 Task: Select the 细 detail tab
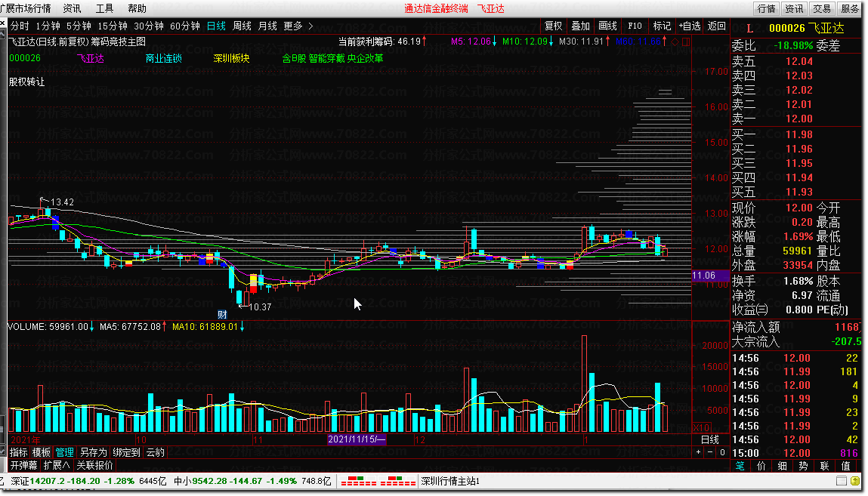(782, 466)
